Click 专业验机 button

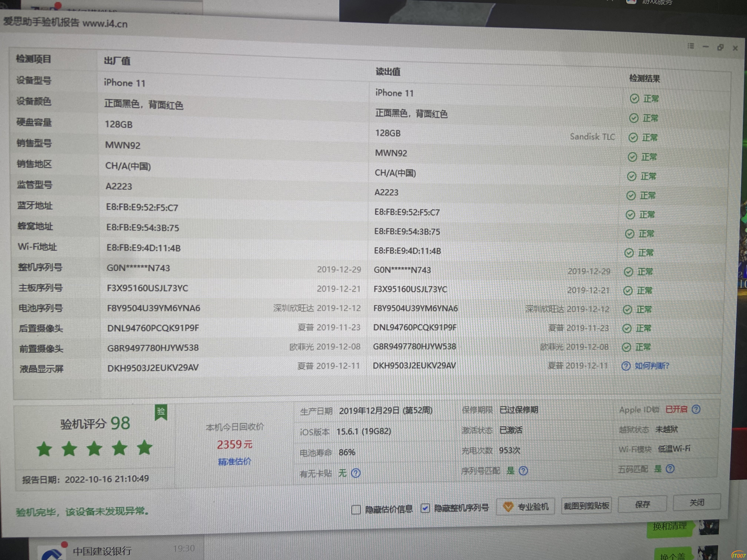pyautogui.click(x=525, y=506)
